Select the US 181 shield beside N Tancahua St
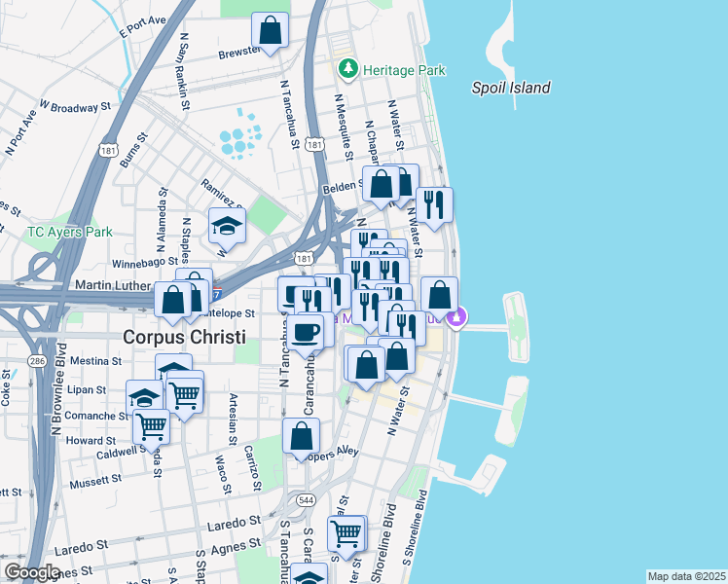 pyautogui.click(x=314, y=144)
